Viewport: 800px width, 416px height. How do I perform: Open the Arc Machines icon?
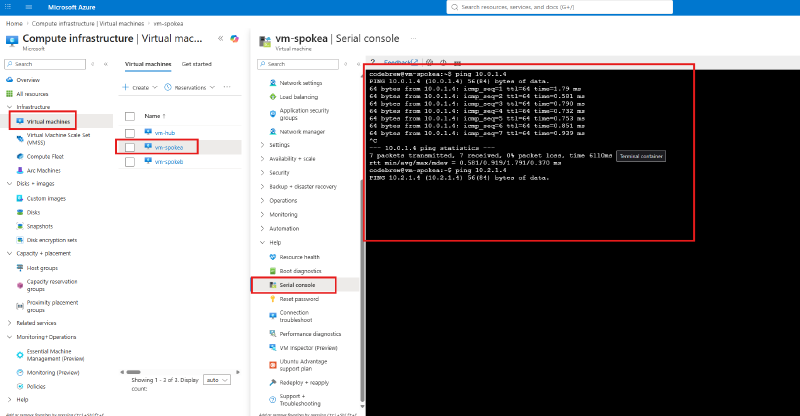[20, 170]
